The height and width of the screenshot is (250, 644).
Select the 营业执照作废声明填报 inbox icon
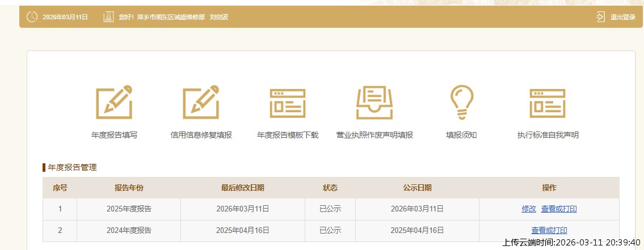(x=374, y=103)
